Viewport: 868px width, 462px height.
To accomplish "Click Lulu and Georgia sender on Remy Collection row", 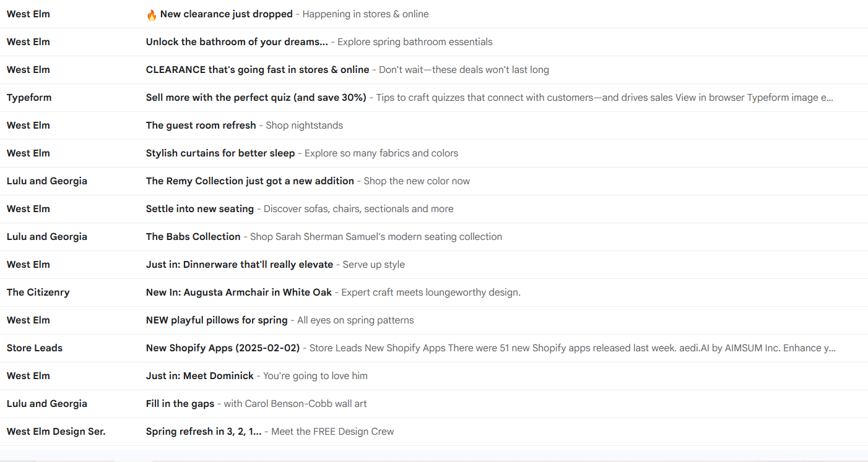I will [x=47, y=181].
